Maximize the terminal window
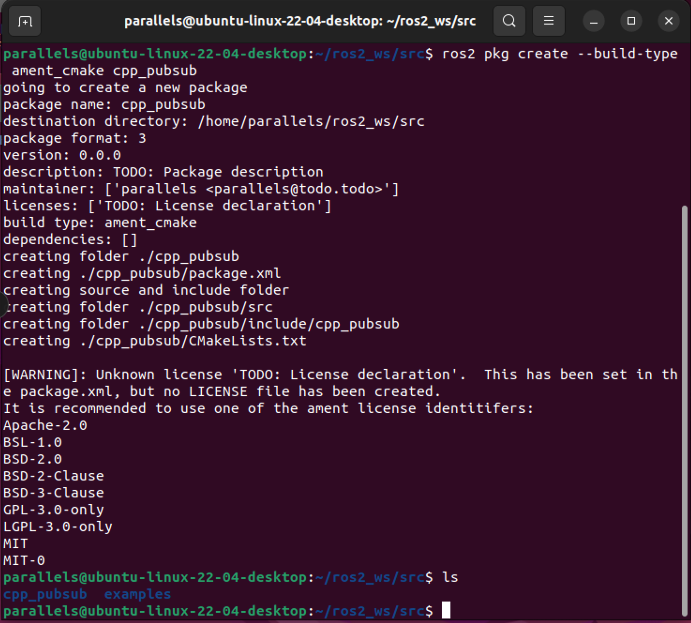The width and height of the screenshot is (691, 623). pyautogui.click(x=631, y=20)
